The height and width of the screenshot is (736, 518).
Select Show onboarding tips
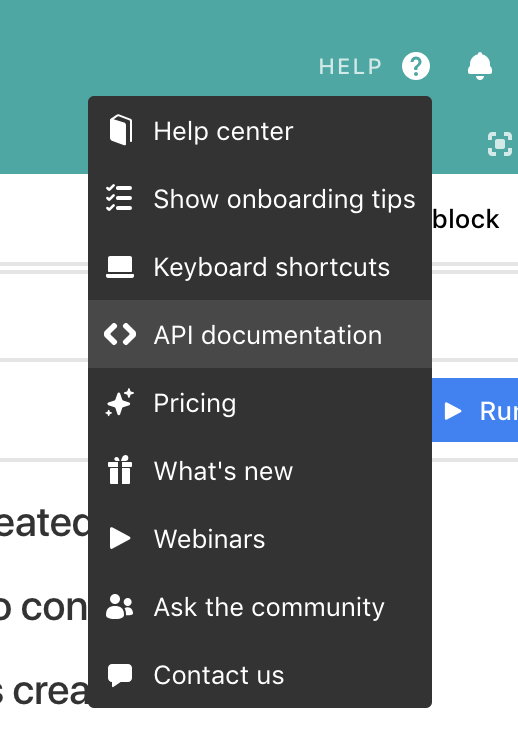260,199
